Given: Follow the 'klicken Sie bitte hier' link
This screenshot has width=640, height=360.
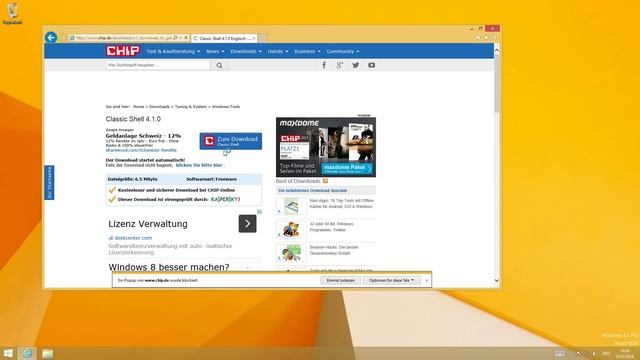Looking at the screenshot, I should (x=199, y=165).
